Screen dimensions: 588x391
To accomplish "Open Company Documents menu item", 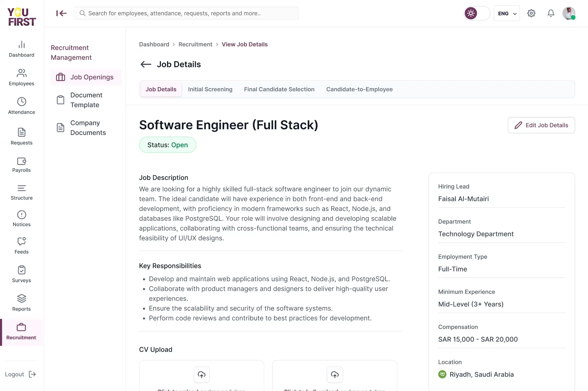I will [x=86, y=128].
